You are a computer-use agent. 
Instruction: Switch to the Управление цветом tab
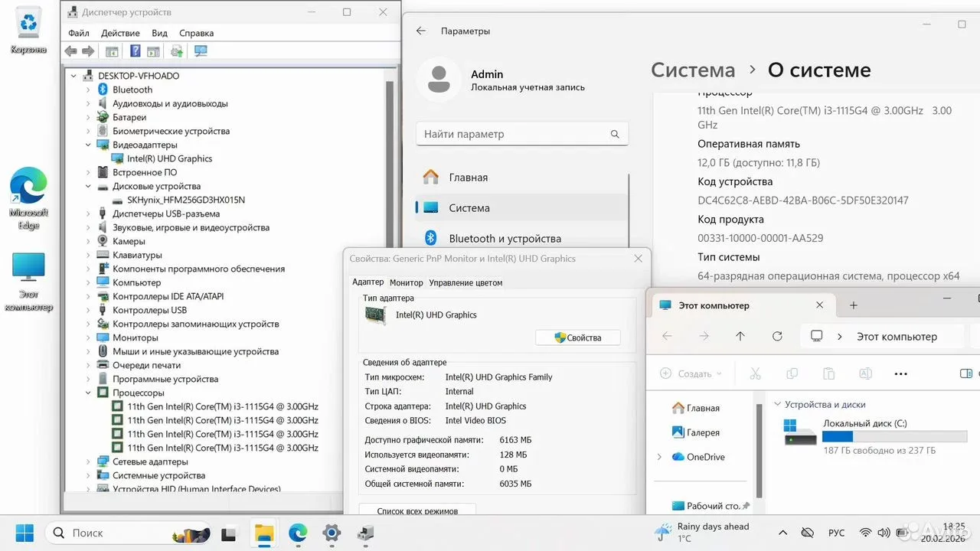click(465, 282)
